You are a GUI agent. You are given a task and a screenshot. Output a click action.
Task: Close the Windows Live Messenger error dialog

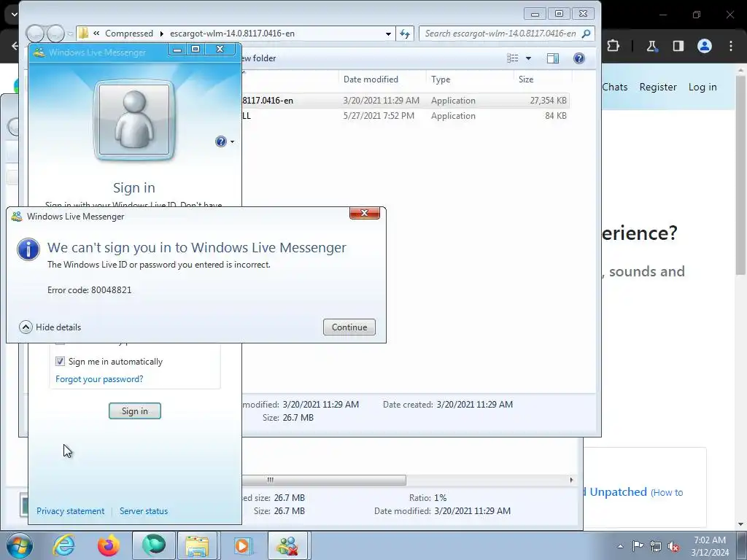click(365, 213)
